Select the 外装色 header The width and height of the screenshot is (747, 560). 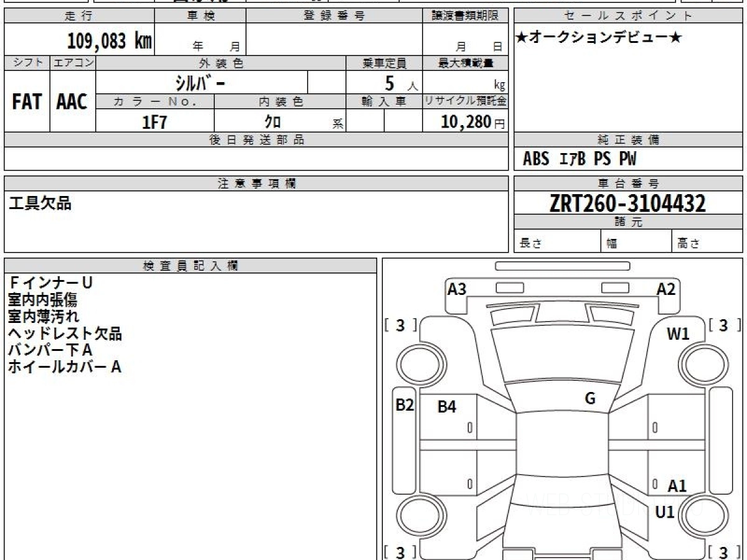point(221,63)
